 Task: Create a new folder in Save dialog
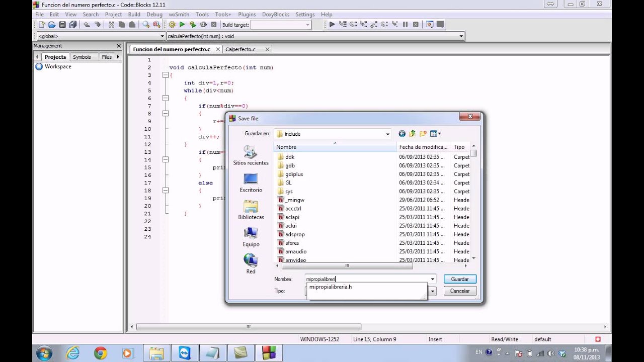pyautogui.click(x=423, y=134)
